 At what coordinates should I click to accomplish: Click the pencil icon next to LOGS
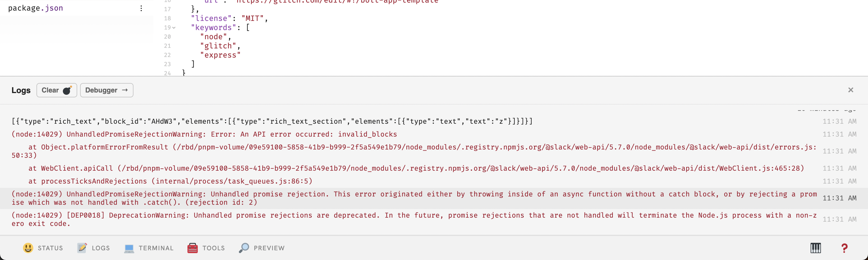tap(82, 248)
